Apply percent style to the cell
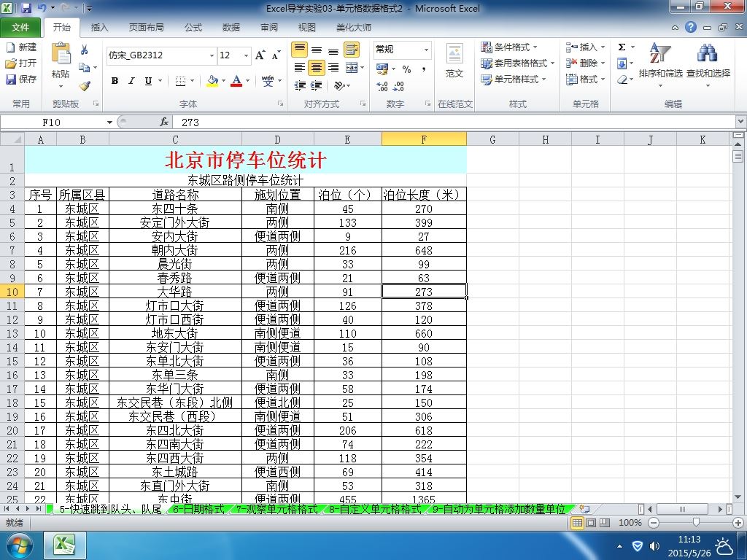 (406, 69)
